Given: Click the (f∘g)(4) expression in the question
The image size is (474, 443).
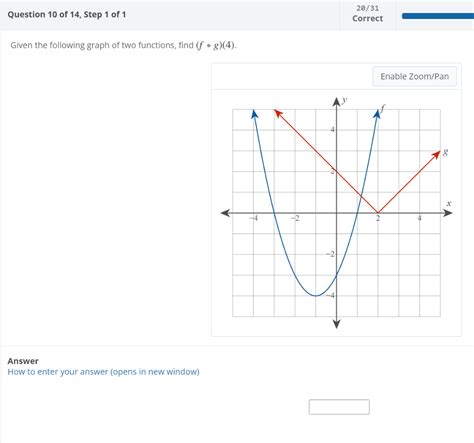Looking at the screenshot, I should (215, 45).
